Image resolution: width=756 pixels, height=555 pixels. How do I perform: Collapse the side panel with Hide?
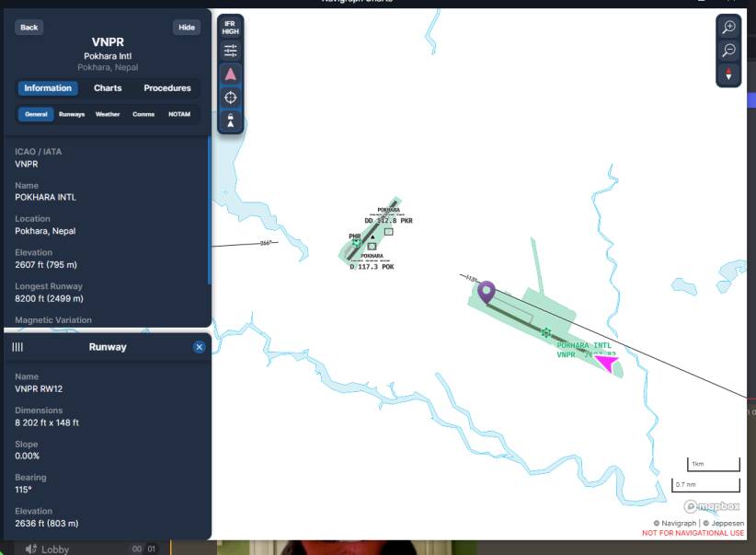coord(187,28)
